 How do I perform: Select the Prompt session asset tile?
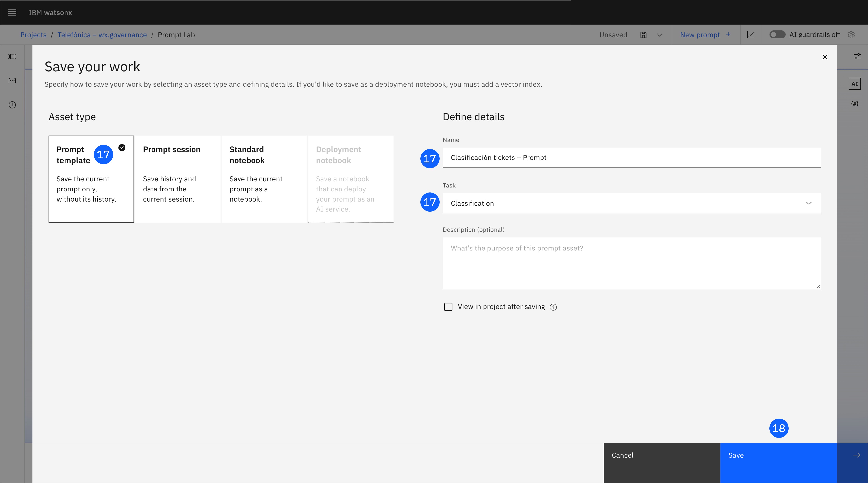pyautogui.click(x=178, y=179)
